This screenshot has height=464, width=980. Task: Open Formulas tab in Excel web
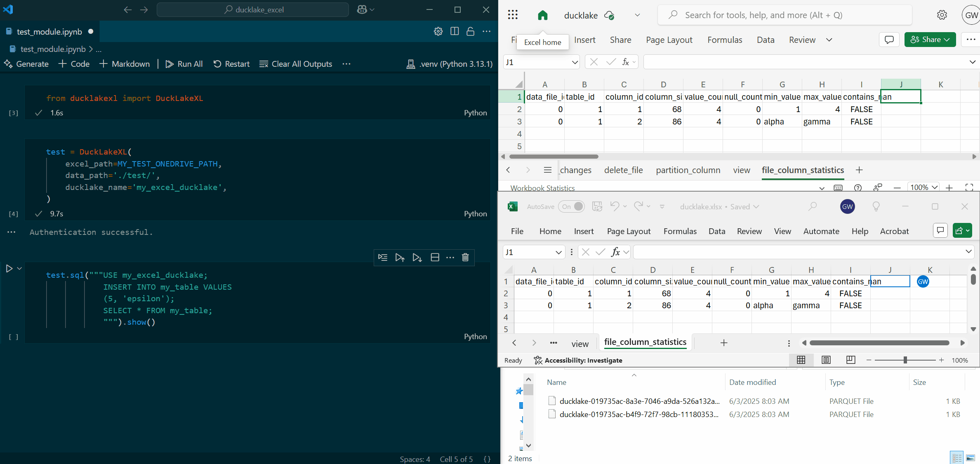coord(725,40)
